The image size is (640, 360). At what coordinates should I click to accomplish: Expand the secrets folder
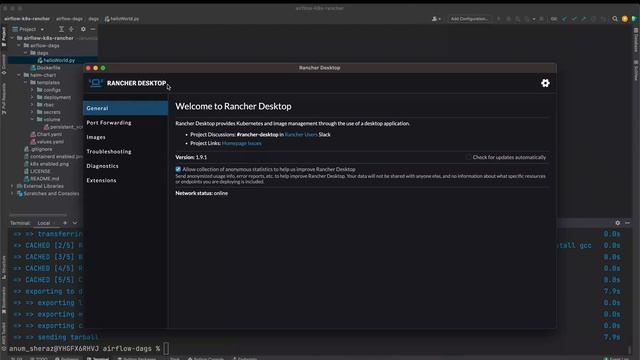32,112
